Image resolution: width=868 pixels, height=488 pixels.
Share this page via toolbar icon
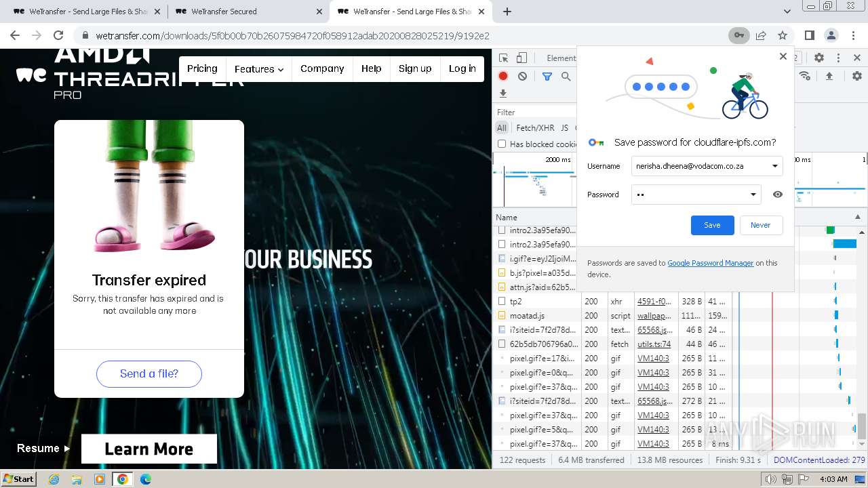(761, 35)
